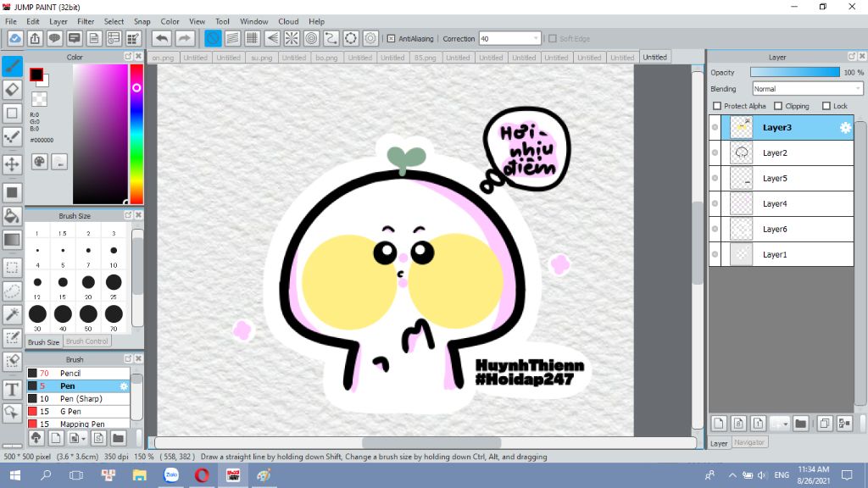Open the Window menu

point(254,21)
